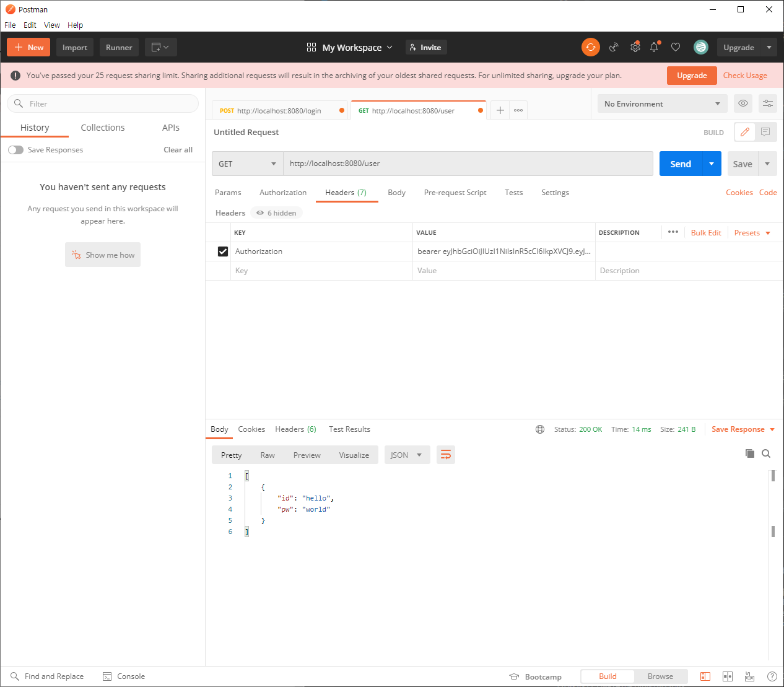Viewport: 784px width, 687px height.
Task: Switch to the Collections tab
Action: pos(103,128)
